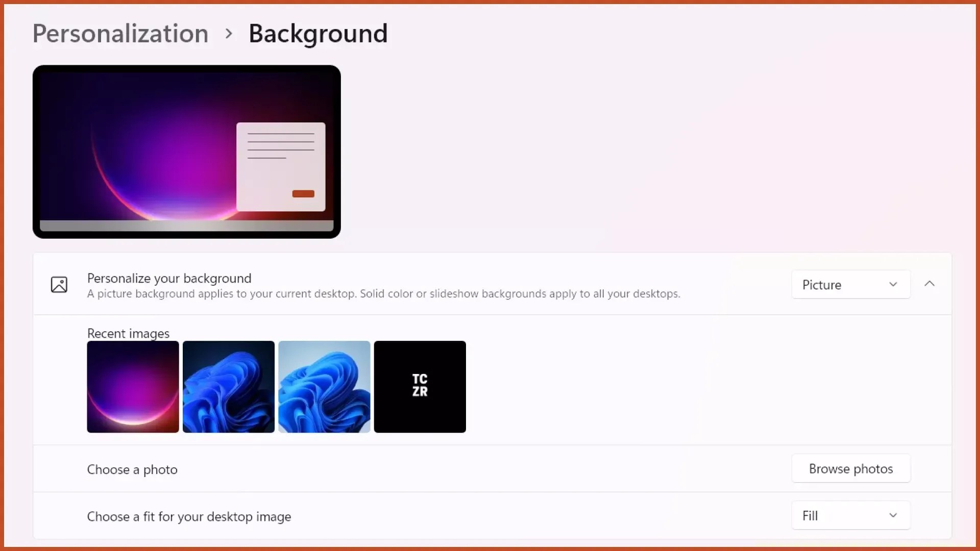Click the breadcrumb arrow between Personalization and Background
This screenshot has width=980, height=551.
coord(229,34)
